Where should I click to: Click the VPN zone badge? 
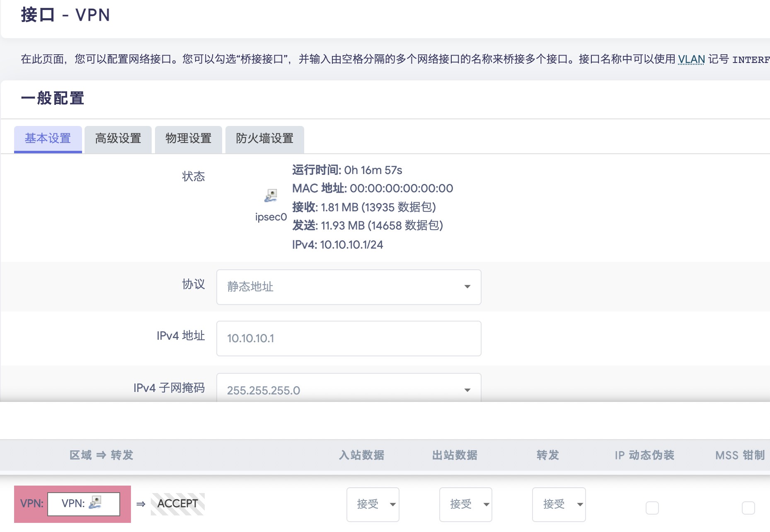[x=73, y=504]
